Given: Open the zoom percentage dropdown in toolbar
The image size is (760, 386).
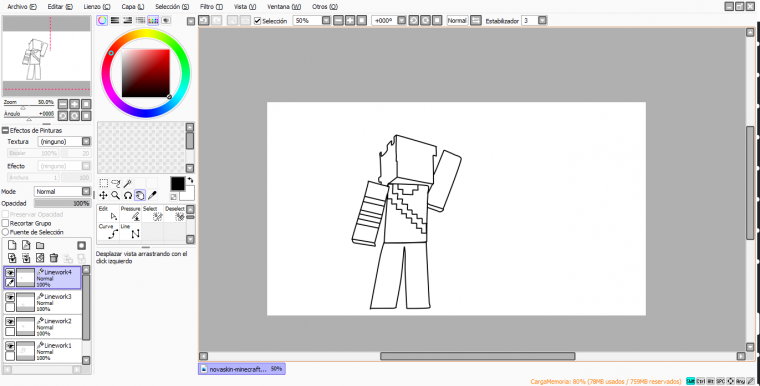Looking at the screenshot, I should click(x=326, y=20).
